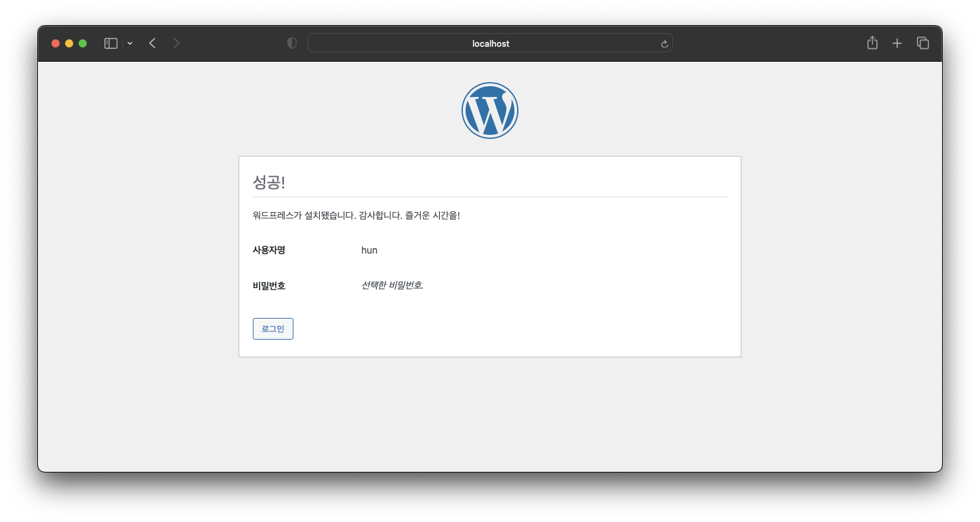The height and width of the screenshot is (522, 980).
Task: Focus the localhost address bar
Action: coord(490,43)
